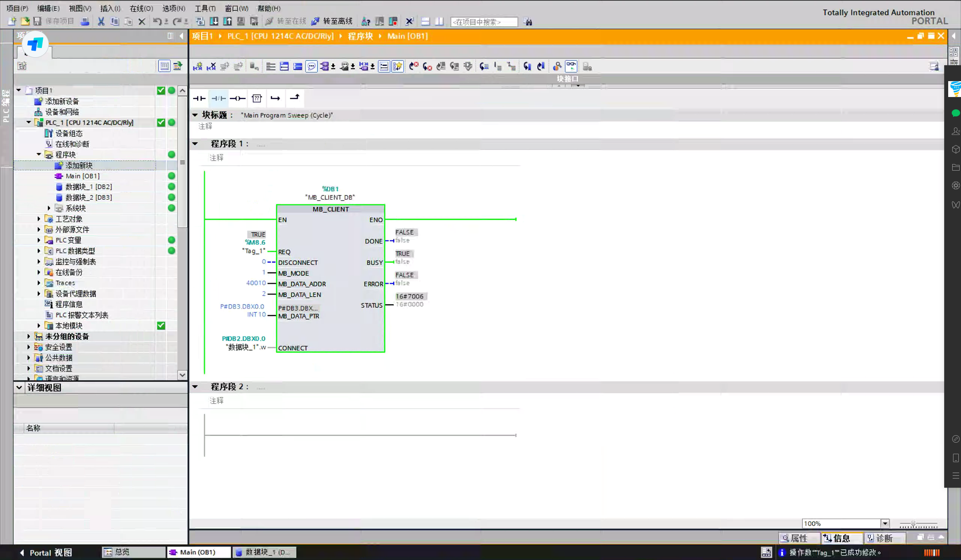Image resolution: width=961 pixels, height=560 pixels.
Task: Insert a normally open contact
Action: click(199, 98)
